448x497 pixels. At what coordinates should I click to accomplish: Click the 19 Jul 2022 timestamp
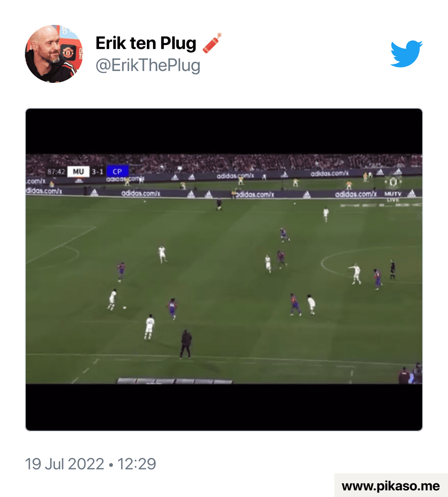click(x=90, y=464)
